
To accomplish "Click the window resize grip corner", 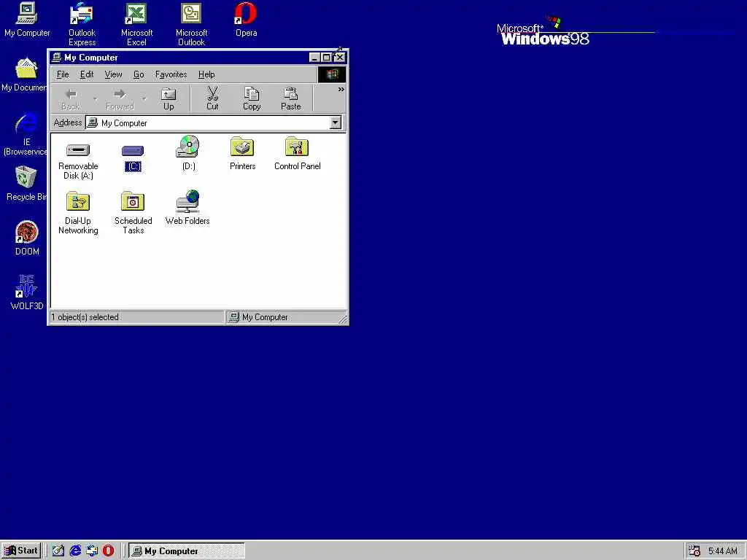I will pos(343,319).
